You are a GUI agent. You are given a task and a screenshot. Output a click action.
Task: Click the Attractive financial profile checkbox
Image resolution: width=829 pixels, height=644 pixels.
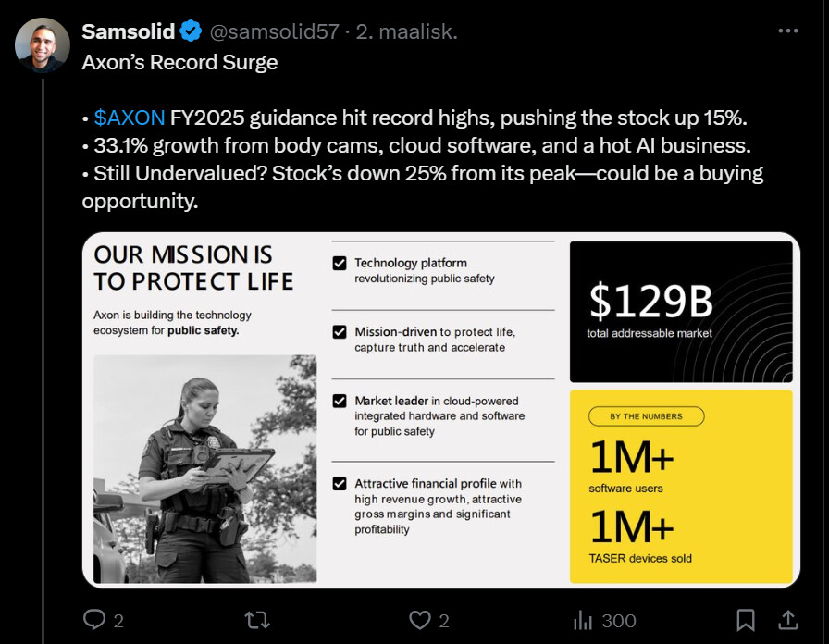pyautogui.click(x=340, y=484)
